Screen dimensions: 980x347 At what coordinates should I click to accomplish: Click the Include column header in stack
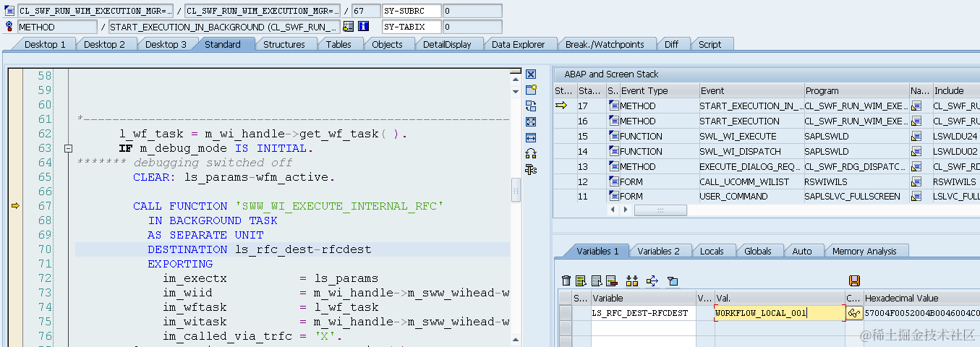(955, 90)
